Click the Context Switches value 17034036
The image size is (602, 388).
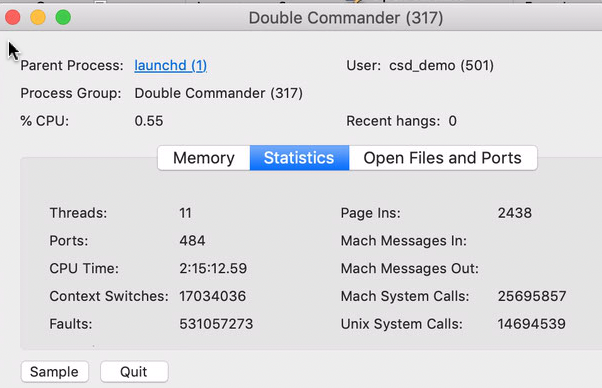point(212,296)
